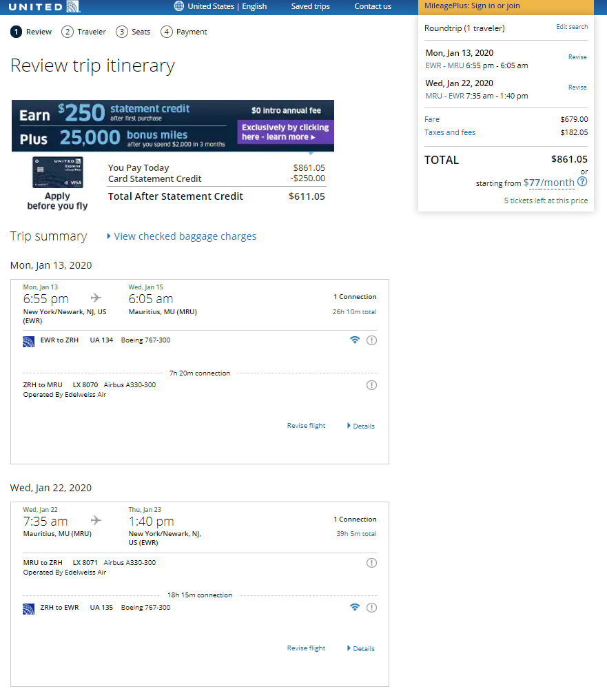
Task: Click Apply before you fly text
Action: (x=58, y=201)
